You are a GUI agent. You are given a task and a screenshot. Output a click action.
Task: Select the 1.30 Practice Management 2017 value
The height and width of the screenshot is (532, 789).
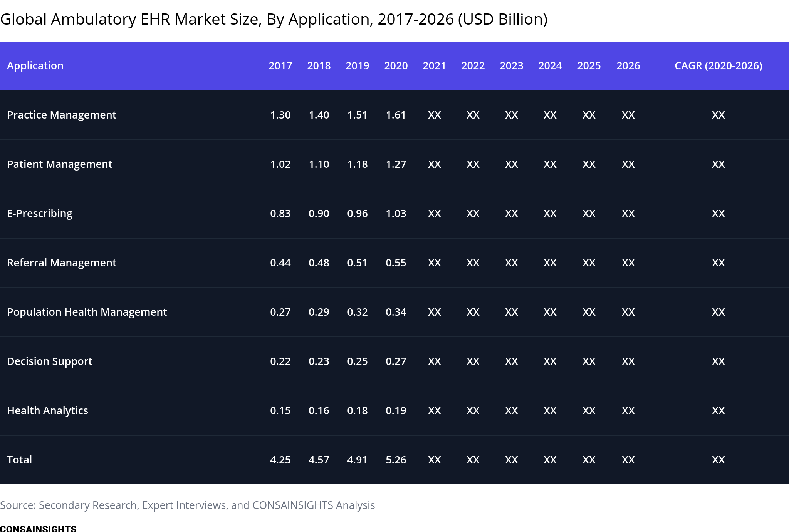(x=280, y=115)
